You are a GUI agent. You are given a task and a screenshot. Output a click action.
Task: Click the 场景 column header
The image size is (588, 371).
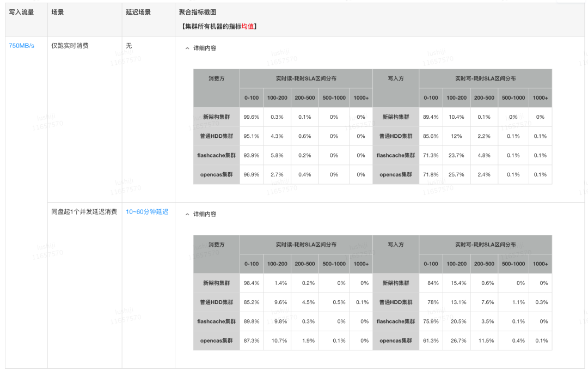(57, 13)
